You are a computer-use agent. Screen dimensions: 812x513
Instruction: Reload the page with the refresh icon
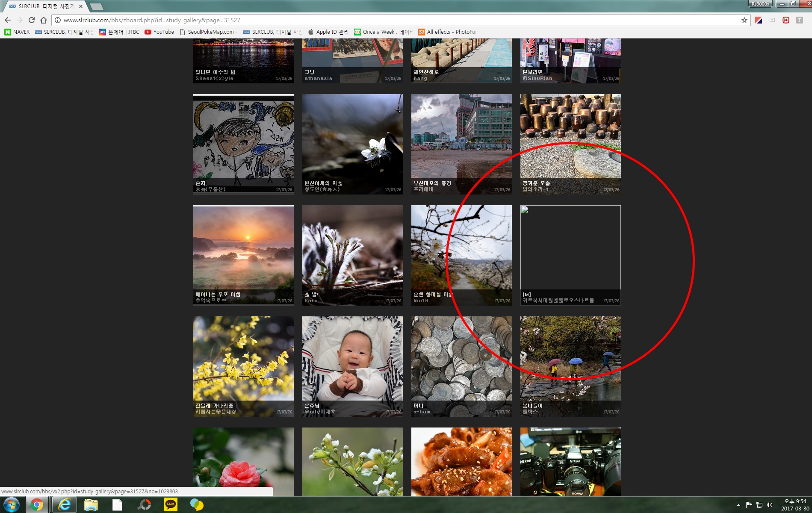click(x=31, y=20)
